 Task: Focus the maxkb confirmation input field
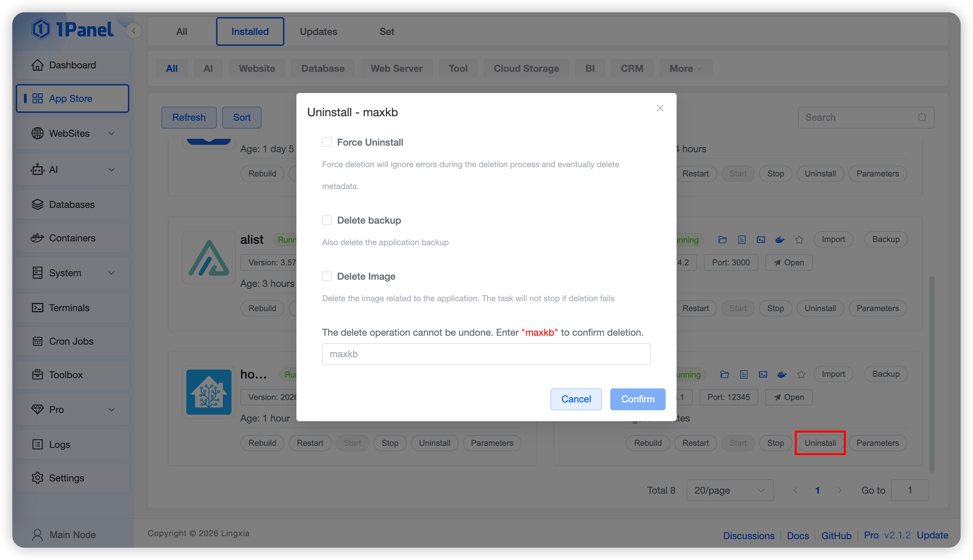(486, 354)
